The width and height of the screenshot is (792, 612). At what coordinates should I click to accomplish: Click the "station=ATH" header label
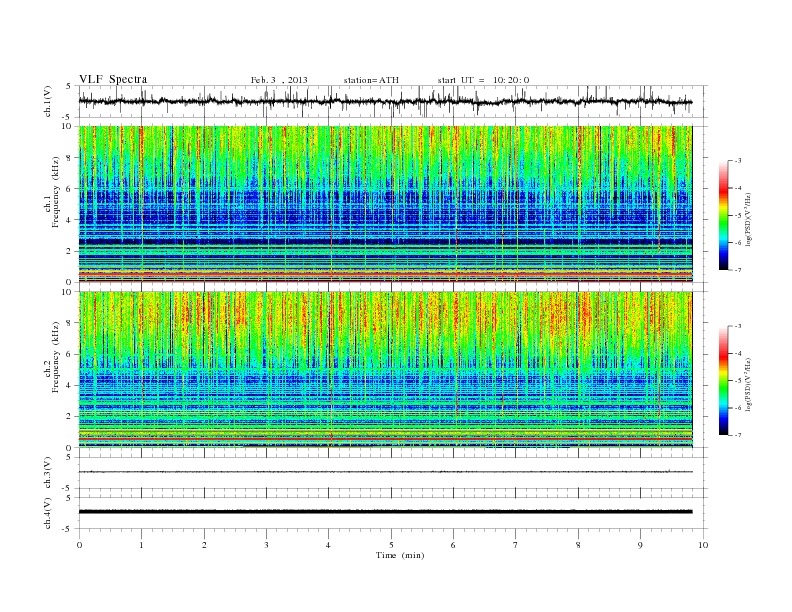tap(371, 80)
